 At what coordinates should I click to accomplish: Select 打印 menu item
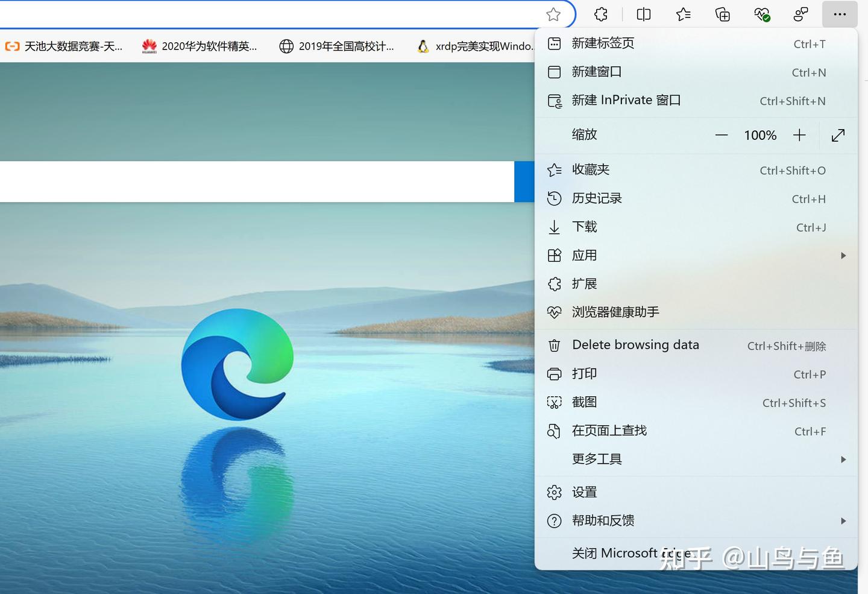point(696,374)
